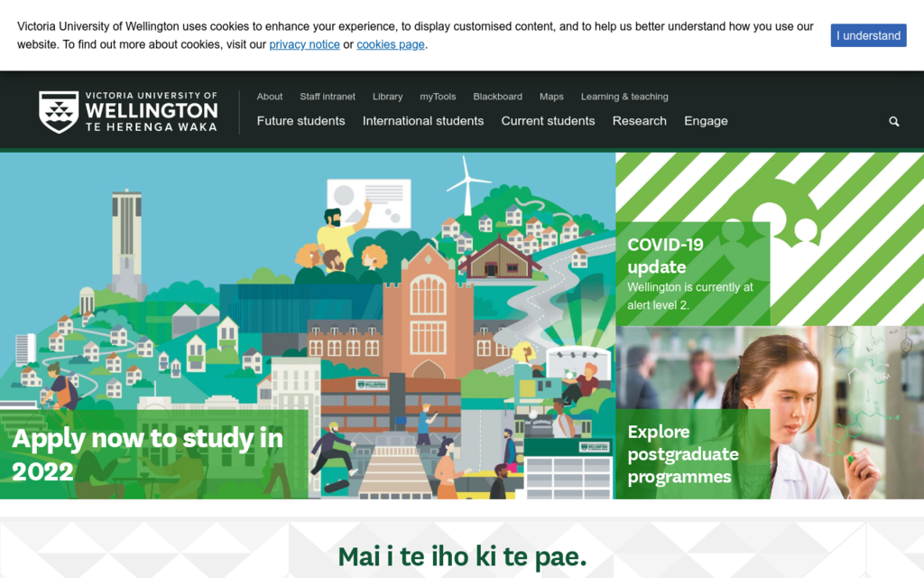Open the privacy notice link
Screen dimensions: 924x578
pos(304,44)
